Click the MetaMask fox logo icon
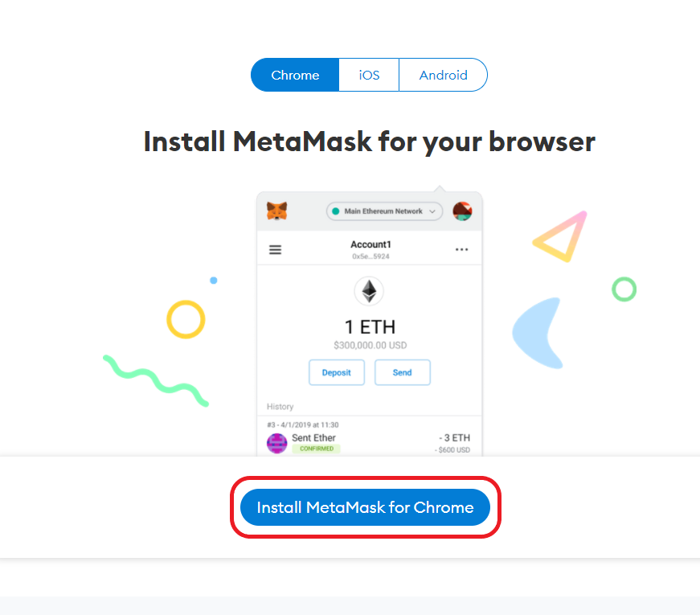This screenshot has height=615, width=700. [276, 211]
